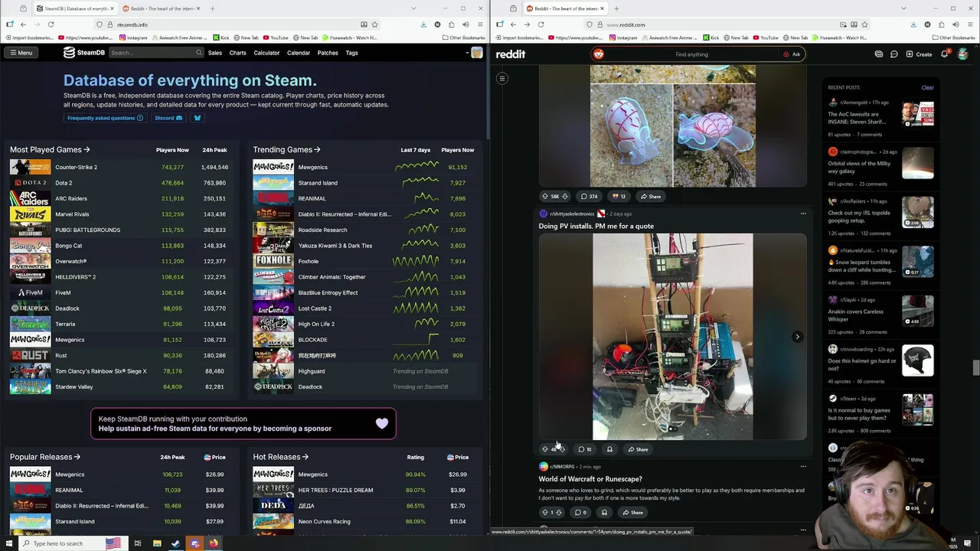Open the SteamDB Menu button

tap(21, 53)
